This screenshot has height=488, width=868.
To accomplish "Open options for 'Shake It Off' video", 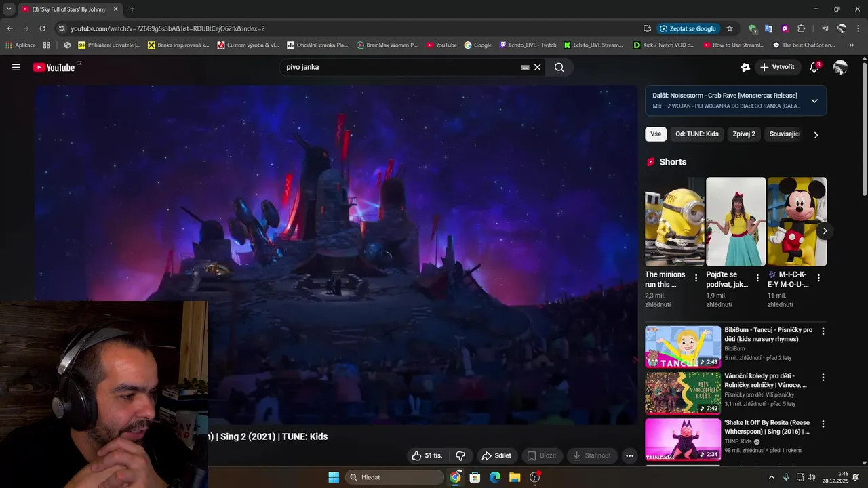I will click(823, 424).
